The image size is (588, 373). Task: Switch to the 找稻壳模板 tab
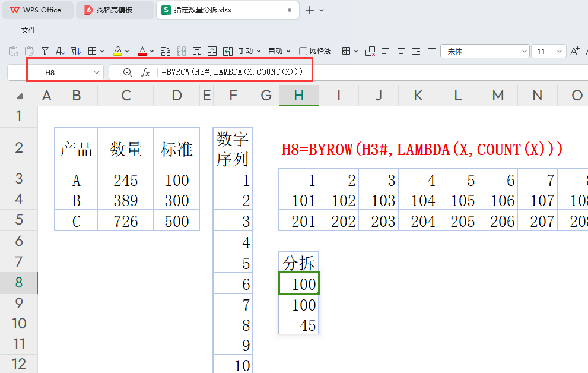(115, 10)
